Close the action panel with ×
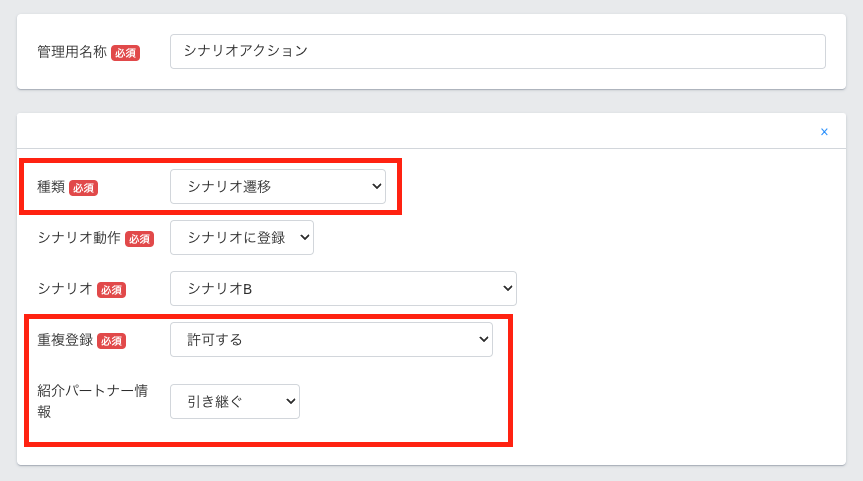 pos(824,132)
